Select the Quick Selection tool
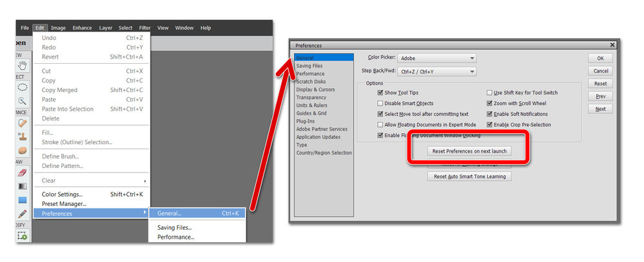This screenshot has height=262, width=644. (22, 101)
